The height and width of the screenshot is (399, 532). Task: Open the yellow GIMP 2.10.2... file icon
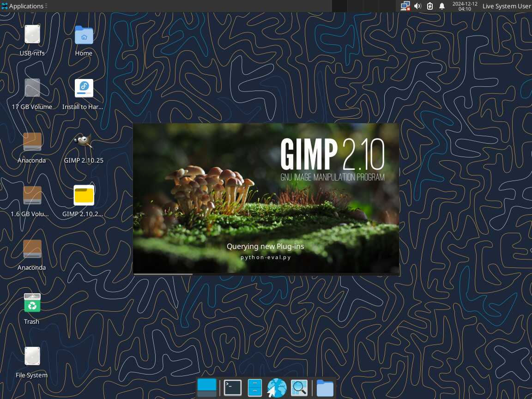pyautogui.click(x=84, y=195)
